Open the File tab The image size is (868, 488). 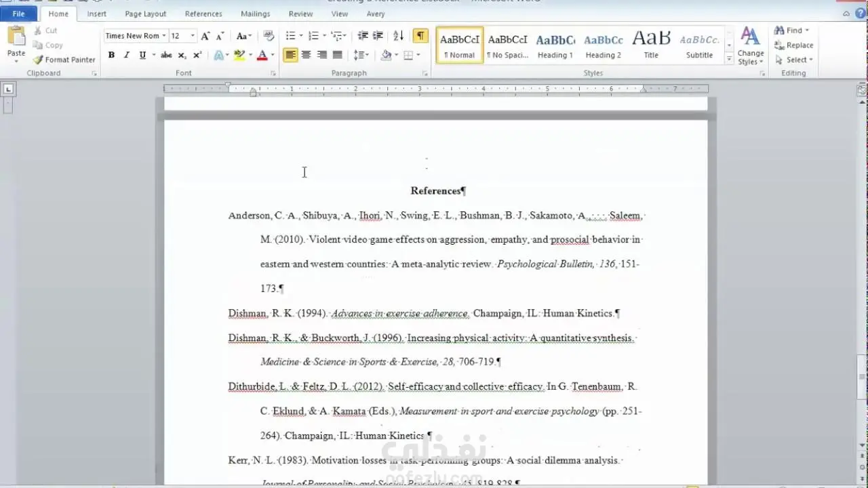(x=19, y=14)
